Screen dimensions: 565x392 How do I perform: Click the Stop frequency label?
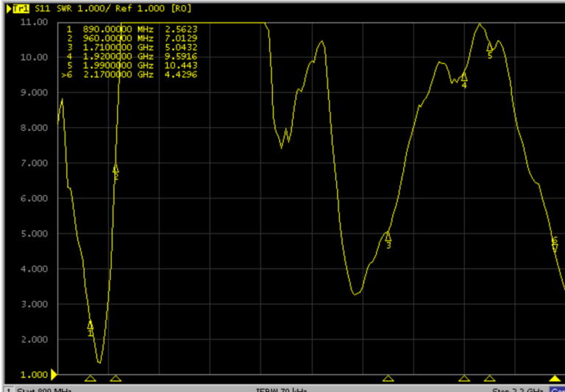517,391
